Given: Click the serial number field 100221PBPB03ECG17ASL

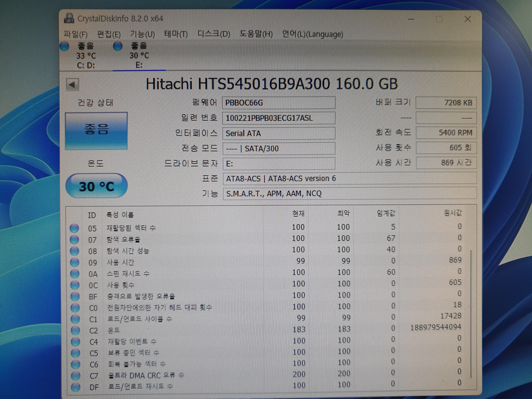Looking at the screenshot, I should [279, 118].
